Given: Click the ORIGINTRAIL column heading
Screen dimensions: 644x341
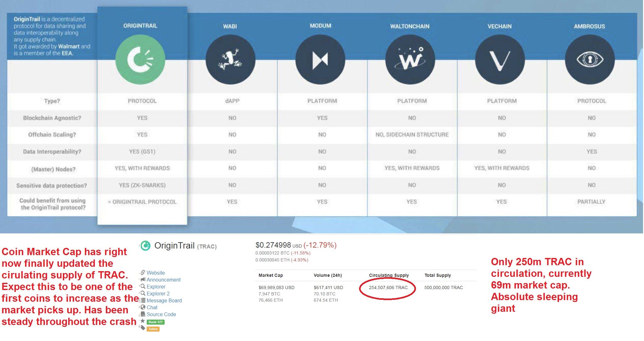Looking at the screenshot, I should (x=140, y=26).
